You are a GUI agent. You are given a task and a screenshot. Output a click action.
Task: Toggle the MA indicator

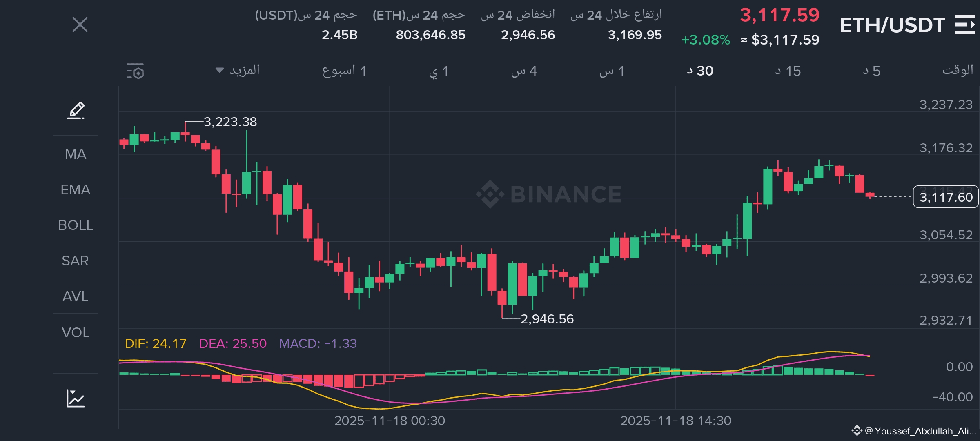click(76, 154)
